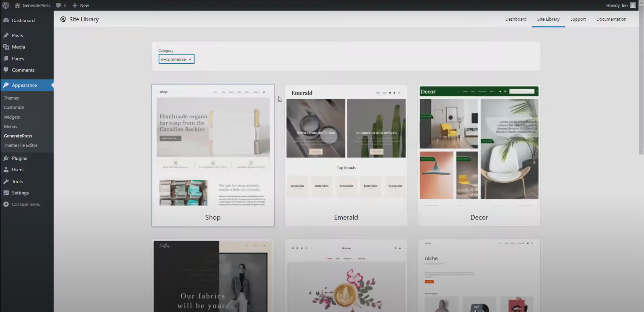644x312 pixels.
Task: Click the GeneratePress home icon
Action: (17, 5)
